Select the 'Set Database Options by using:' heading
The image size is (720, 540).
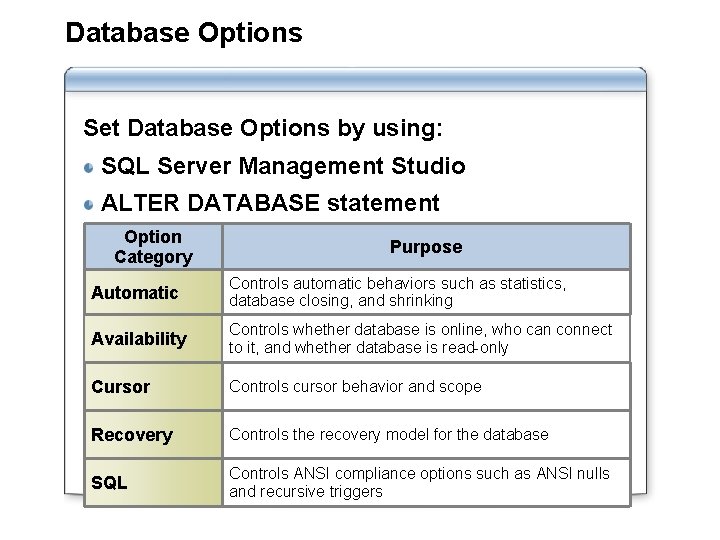263,128
